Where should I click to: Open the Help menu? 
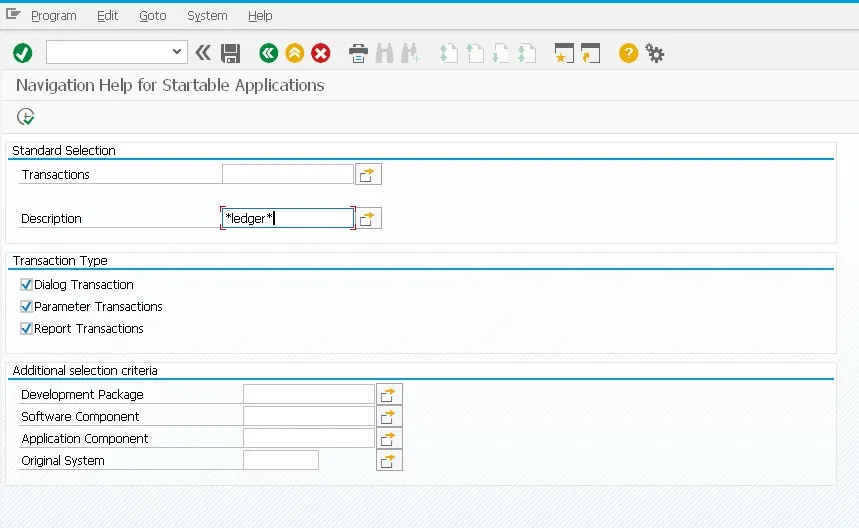tap(260, 16)
